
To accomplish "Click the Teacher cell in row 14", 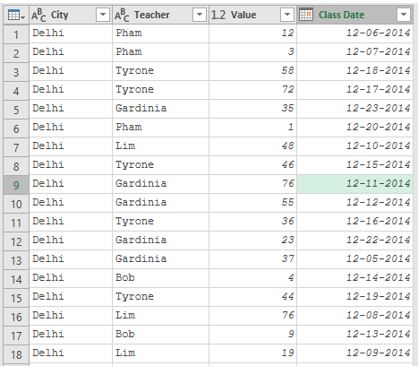I will point(161,278).
